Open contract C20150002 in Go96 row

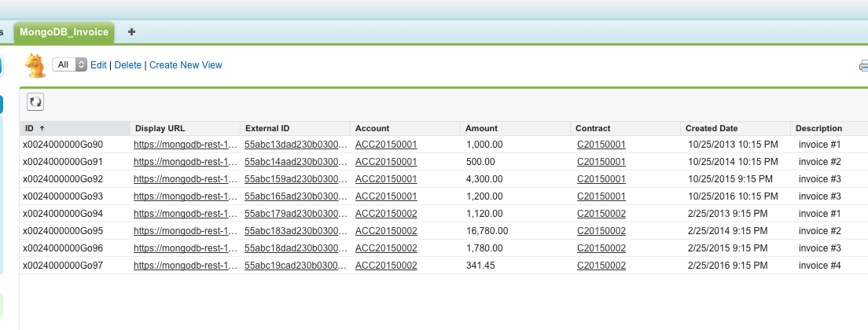[x=601, y=248]
